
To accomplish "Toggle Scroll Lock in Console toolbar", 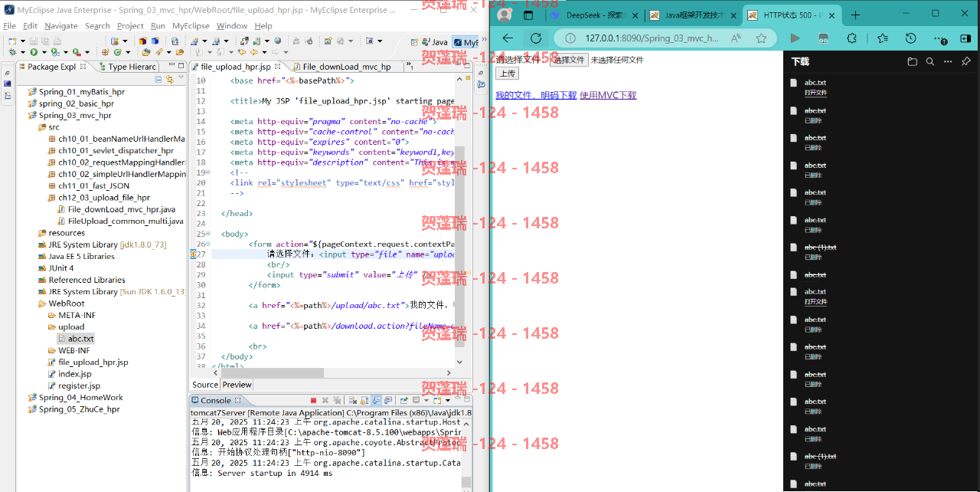I will pyautogui.click(x=364, y=400).
